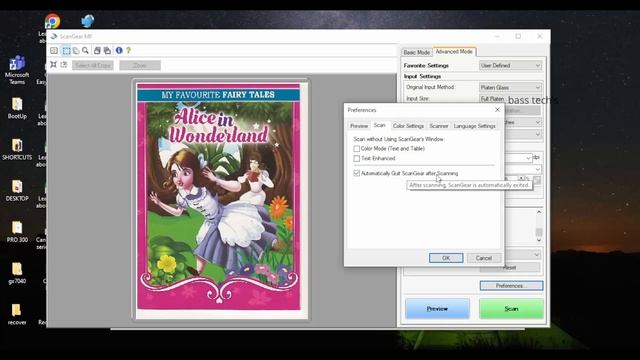640x360 pixels.
Task: Enable the Text Enhanced checkbox
Action: pyautogui.click(x=357, y=158)
